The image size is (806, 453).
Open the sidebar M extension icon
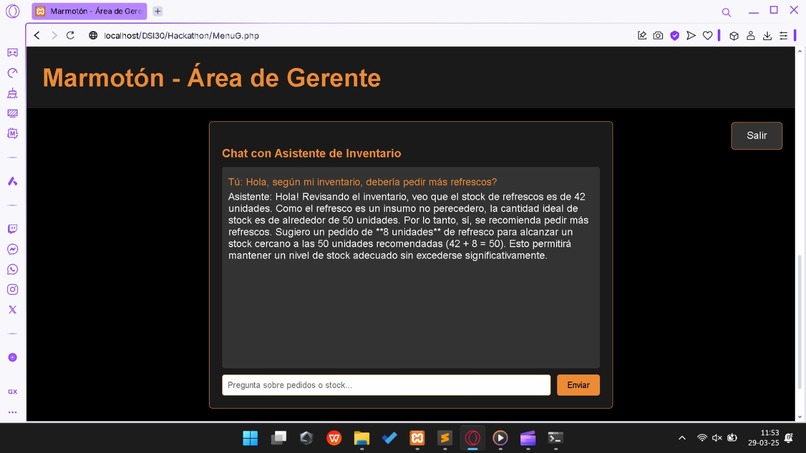[12, 134]
